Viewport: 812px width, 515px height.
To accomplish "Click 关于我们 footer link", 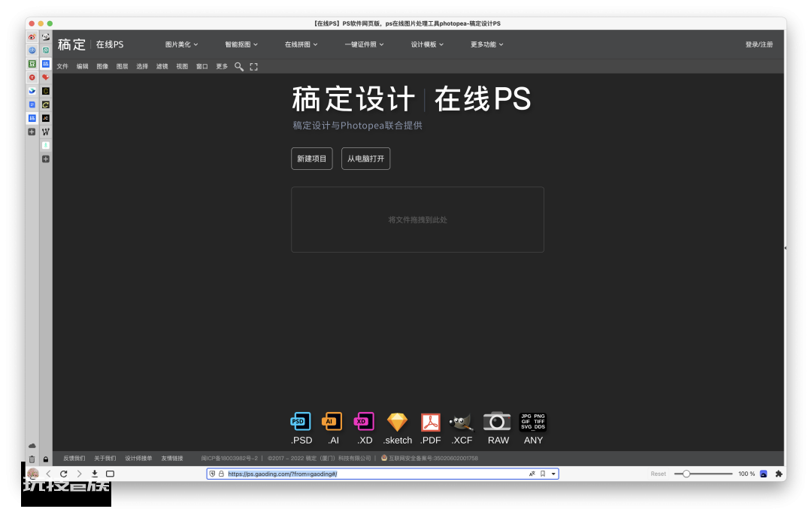I will [105, 458].
